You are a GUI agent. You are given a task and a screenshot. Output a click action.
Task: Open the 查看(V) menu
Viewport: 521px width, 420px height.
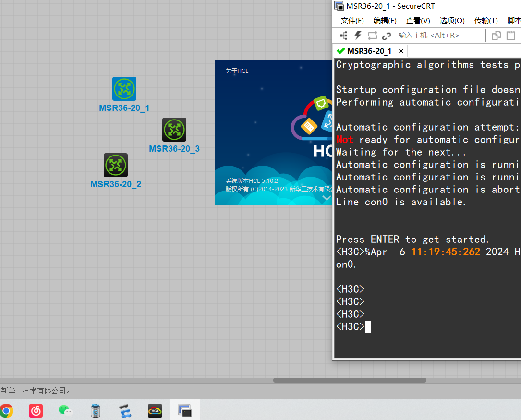[x=418, y=21]
